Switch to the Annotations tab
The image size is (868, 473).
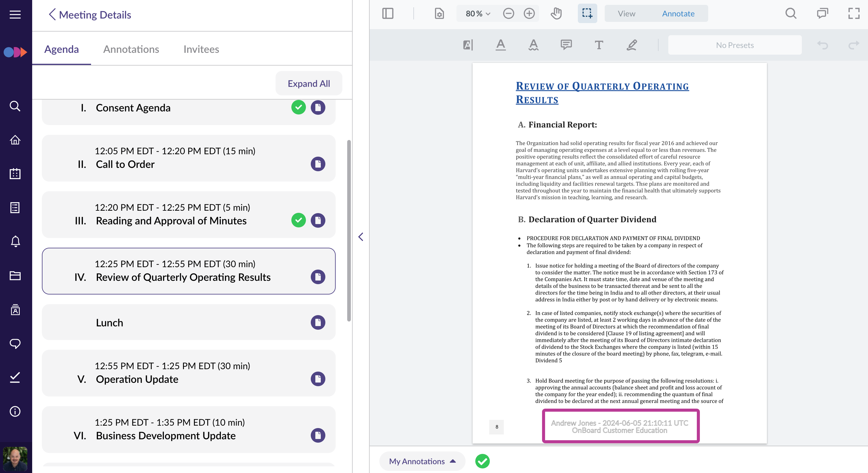tap(131, 49)
